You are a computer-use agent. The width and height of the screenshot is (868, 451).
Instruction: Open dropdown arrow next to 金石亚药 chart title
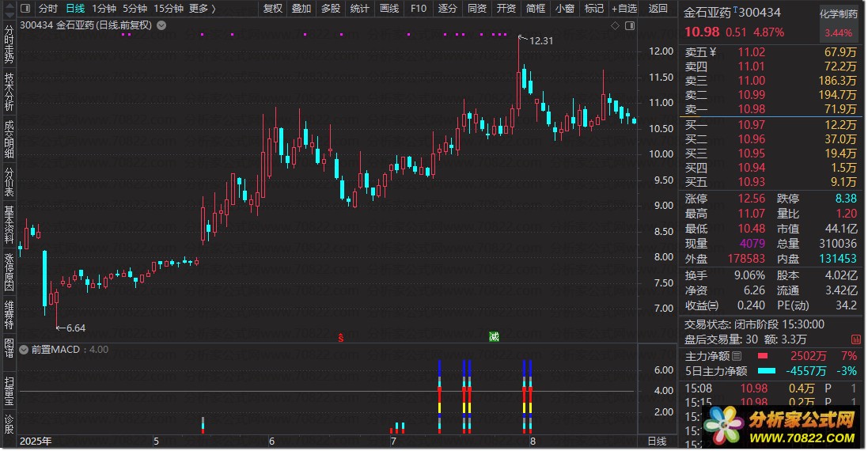point(161,25)
